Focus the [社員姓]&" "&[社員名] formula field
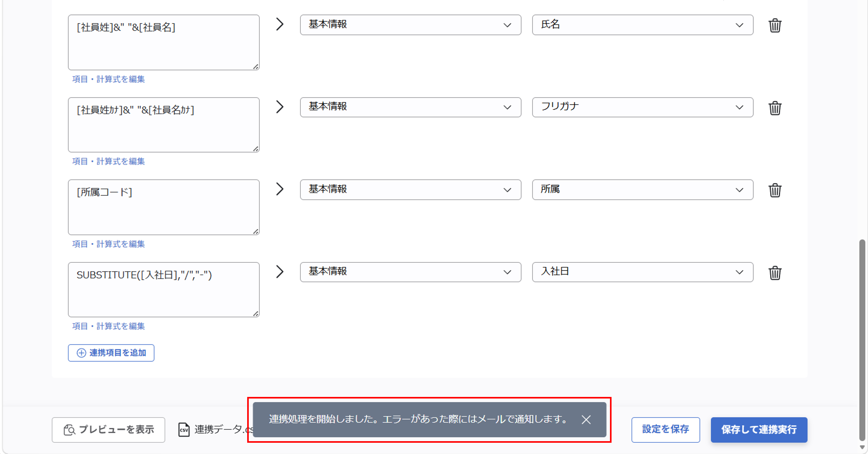868x454 pixels. [164, 42]
